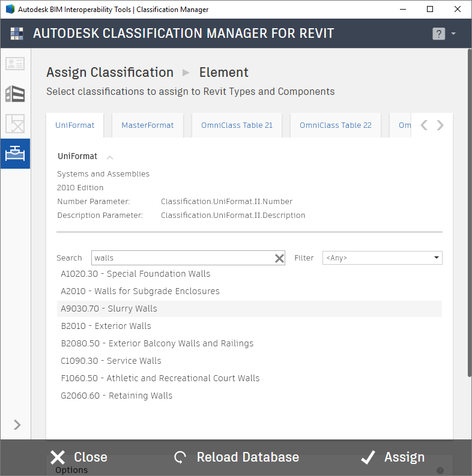Expand the sidebar with the chevron arrow
This screenshot has height=476, width=472.
coord(17,425)
